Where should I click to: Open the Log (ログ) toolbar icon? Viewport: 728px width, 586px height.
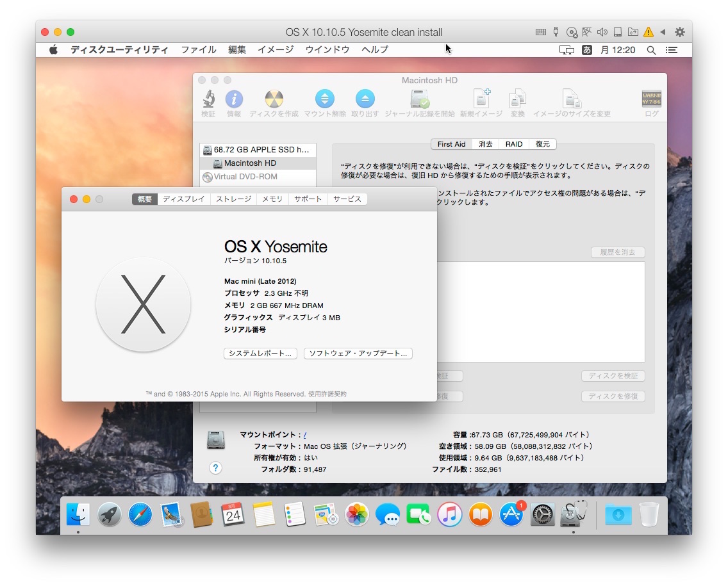tap(651, 99)
